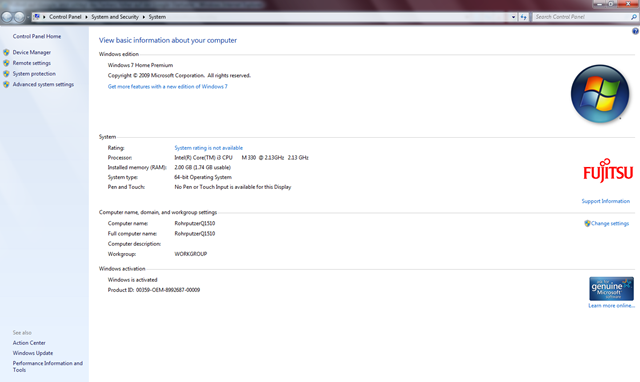The height and width of the screenshot is (382, 640).
Task: Click shield icon beside Advanced system settings
Action: point(6,84)
